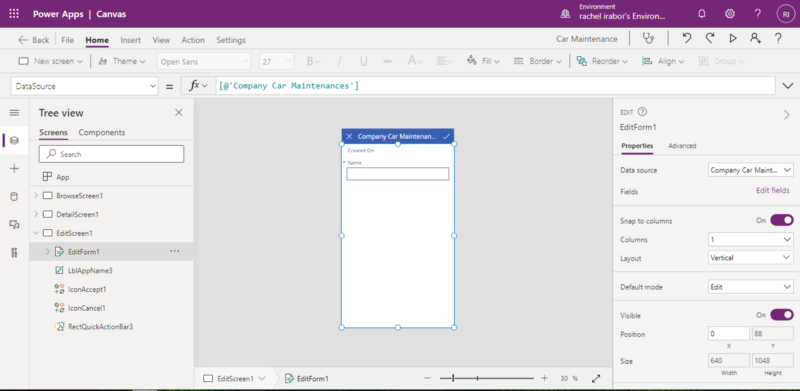Open the Action menu tab
Viewport: 800px width, 391px height.
click(x=193, y=40)
